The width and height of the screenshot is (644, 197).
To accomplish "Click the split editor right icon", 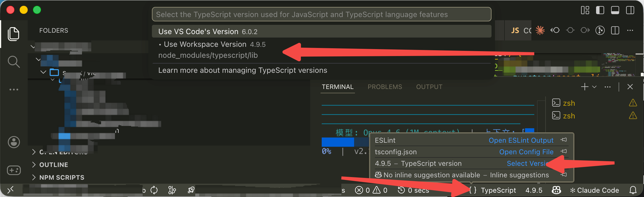I will 615,30.
